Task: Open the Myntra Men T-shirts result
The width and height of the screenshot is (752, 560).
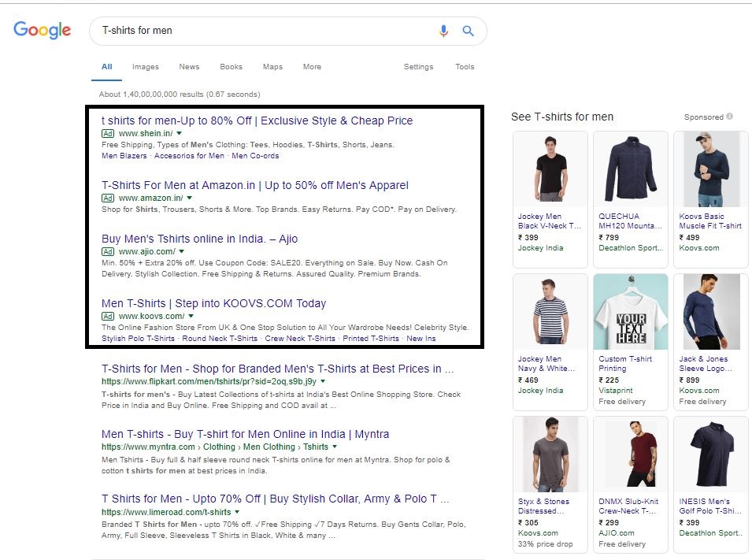Action: [x=245, y=434]
